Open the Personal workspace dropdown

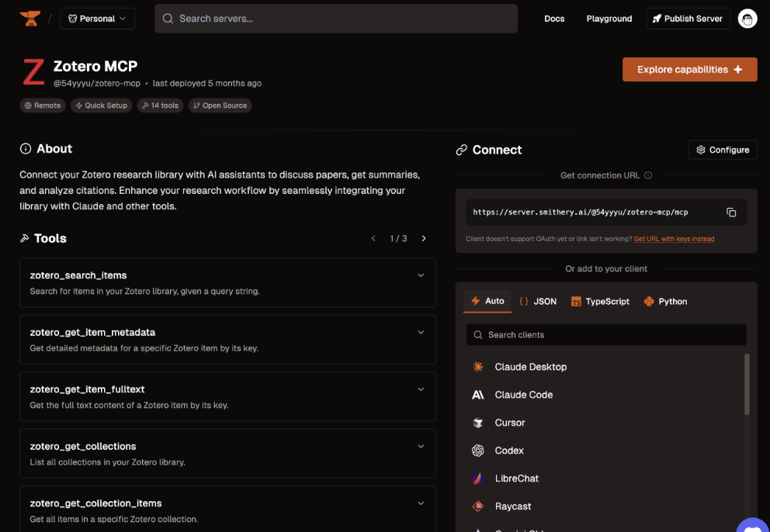(x=97, y=19)
